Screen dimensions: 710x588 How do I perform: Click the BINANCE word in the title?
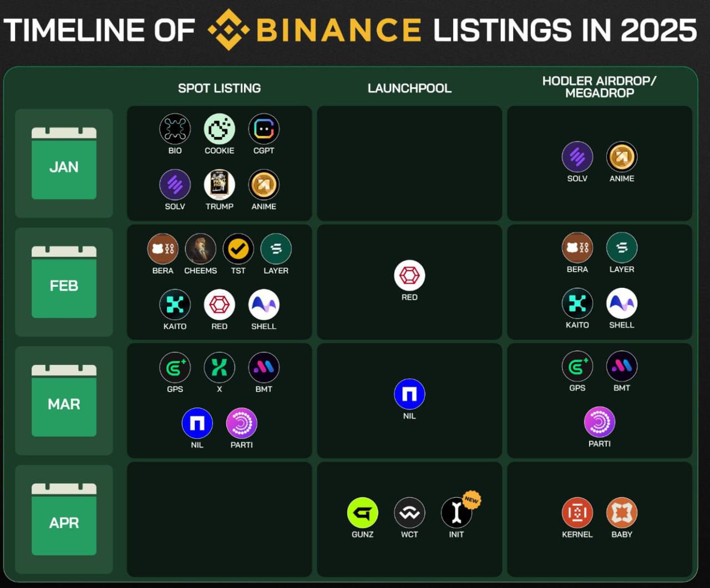[x=339, y=30]
